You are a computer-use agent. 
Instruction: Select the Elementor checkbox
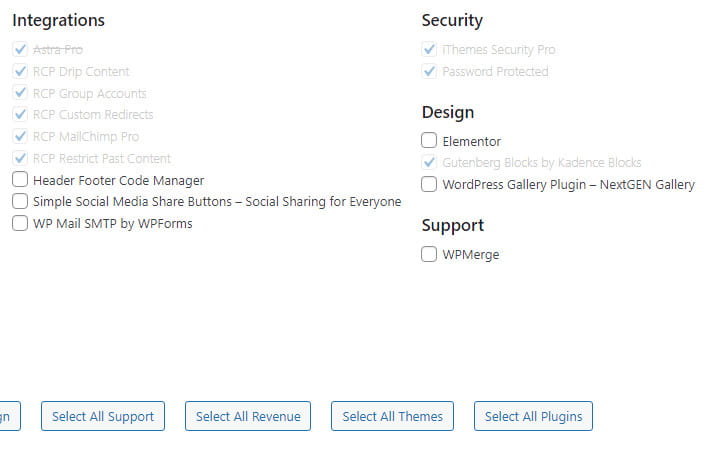click(429, 141)
